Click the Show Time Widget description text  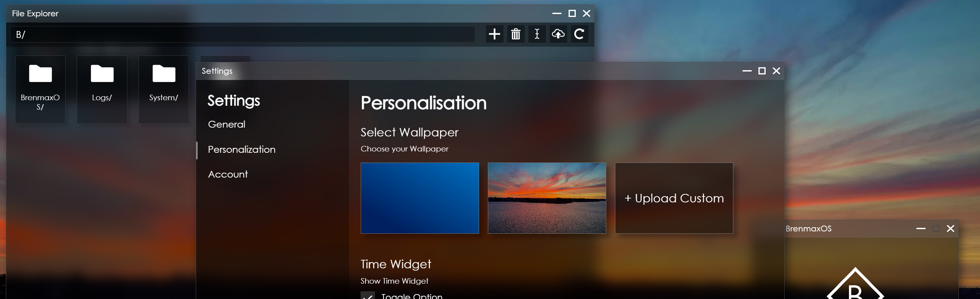pyautogui.click(x=394, y=281)
